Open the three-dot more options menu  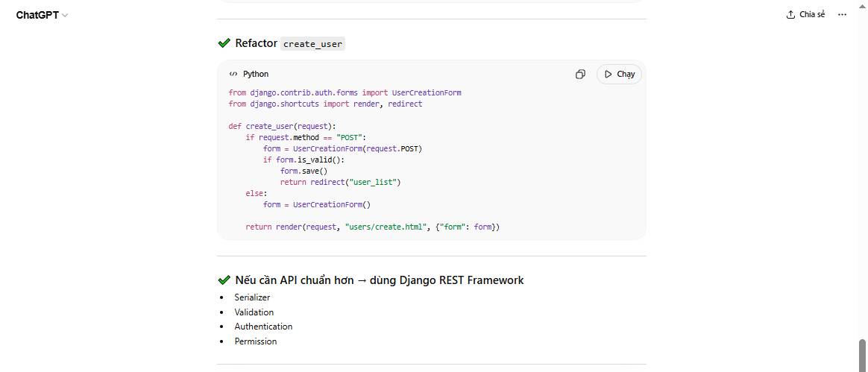[x=843, y=15]
